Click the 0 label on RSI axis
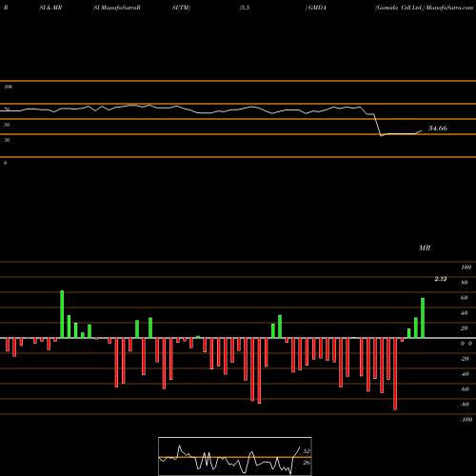The height and width of the screenshot is (476, 476). (5, 163)
